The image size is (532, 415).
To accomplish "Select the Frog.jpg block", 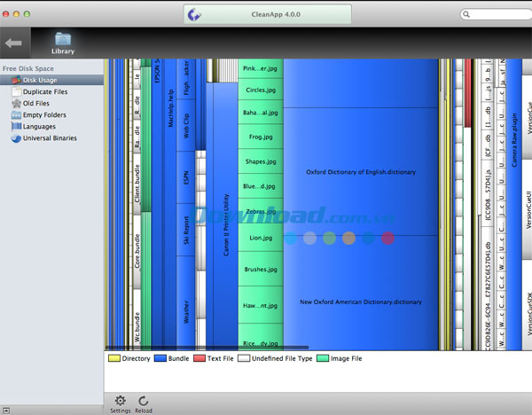I will click(x=261, y=137).
